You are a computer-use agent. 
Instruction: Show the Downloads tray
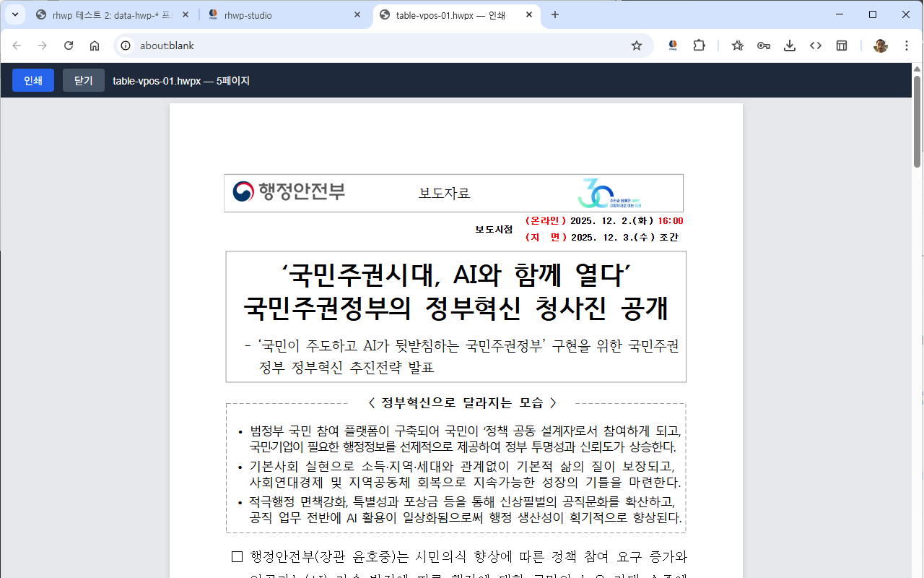coord(790,46)
